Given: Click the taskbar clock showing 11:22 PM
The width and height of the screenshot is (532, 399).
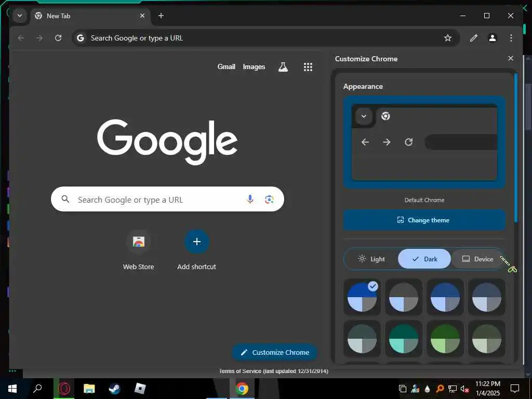Looking at the screenshot, I should pyautogui.click(x=487, y=389).
